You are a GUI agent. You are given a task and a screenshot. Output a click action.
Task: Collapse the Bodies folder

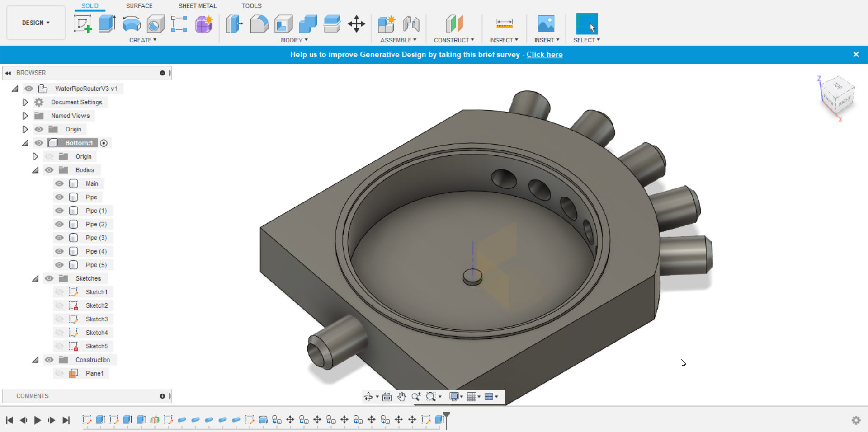pos(35,170)
